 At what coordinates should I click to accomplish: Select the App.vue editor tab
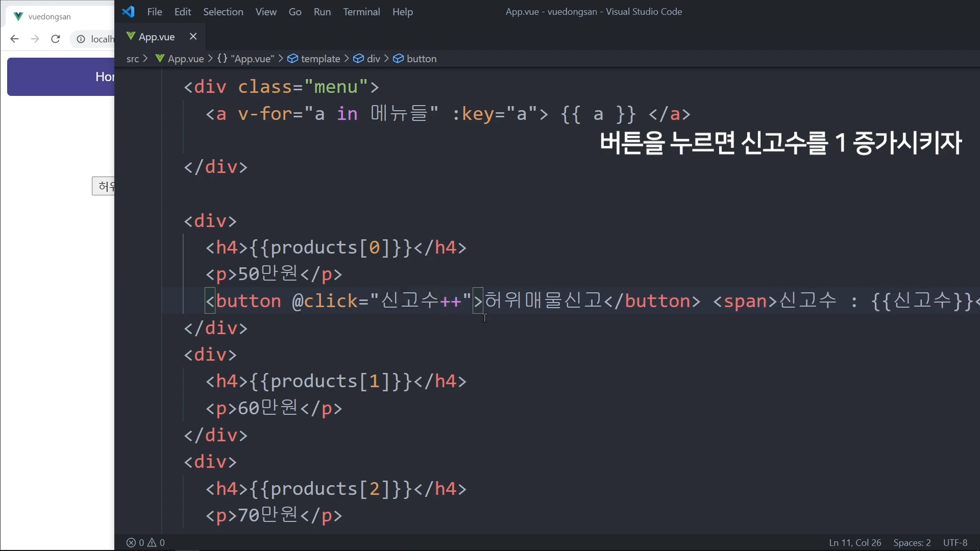tap(156, 37)
